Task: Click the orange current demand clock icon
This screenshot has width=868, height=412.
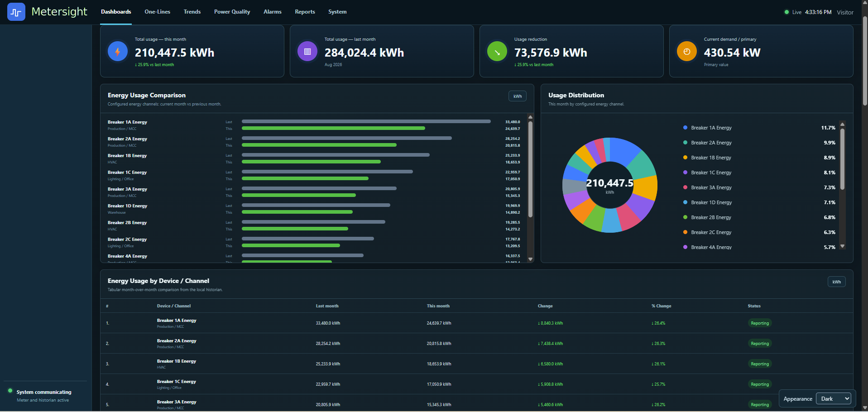Action: [687, 52]
